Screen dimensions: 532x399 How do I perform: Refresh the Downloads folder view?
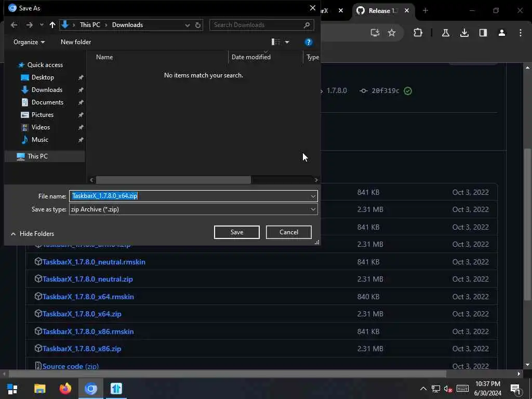click(198, 25)
